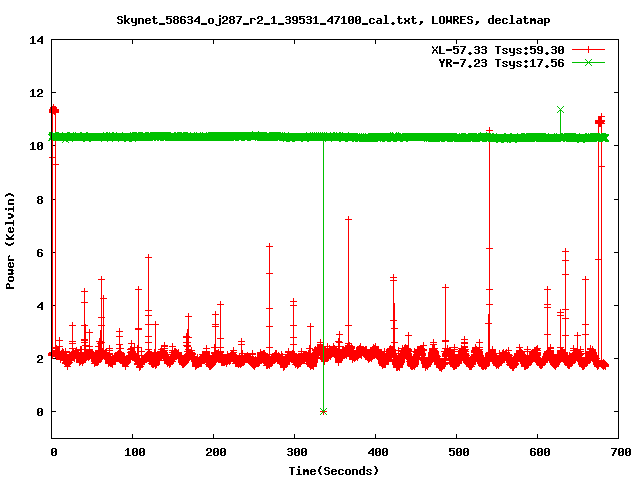
Task: Click the plot title mentioning Skynet_58634_oj287
Action: coord(333,20)
